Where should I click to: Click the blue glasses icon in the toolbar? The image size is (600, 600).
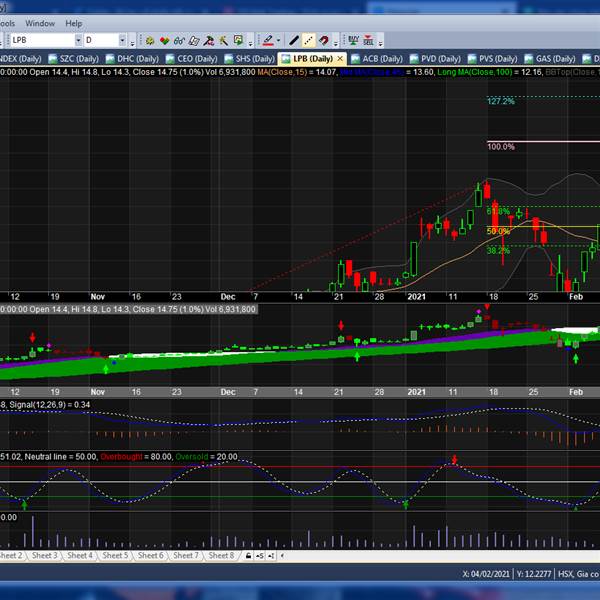point(179,41)
